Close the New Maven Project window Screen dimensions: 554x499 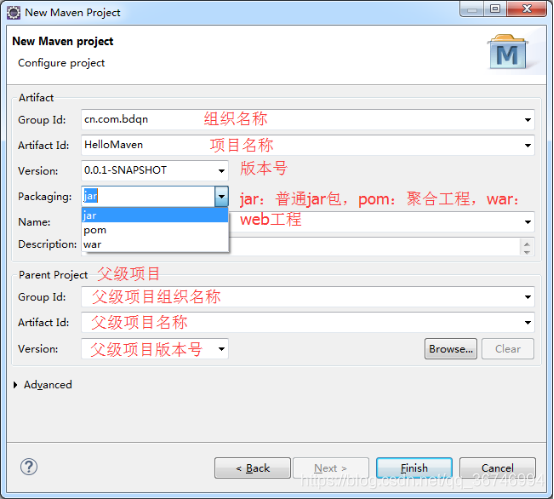526,8
